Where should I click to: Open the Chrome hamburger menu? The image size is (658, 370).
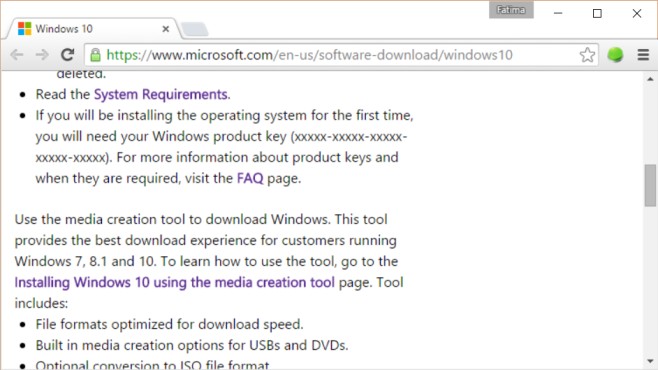(x=643, y=55)
